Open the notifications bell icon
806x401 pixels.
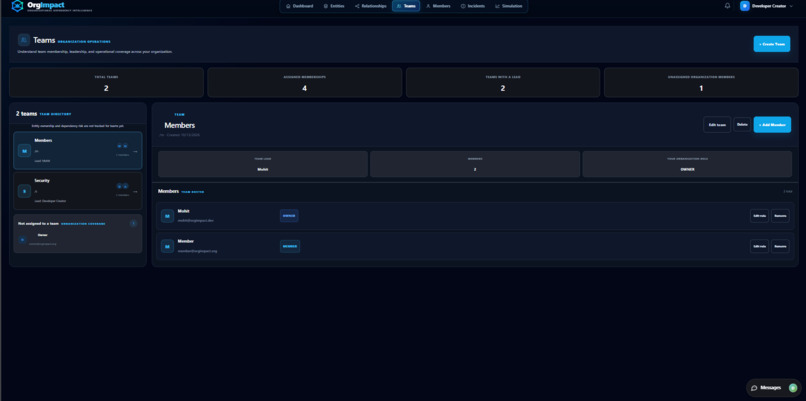[727, 6]
